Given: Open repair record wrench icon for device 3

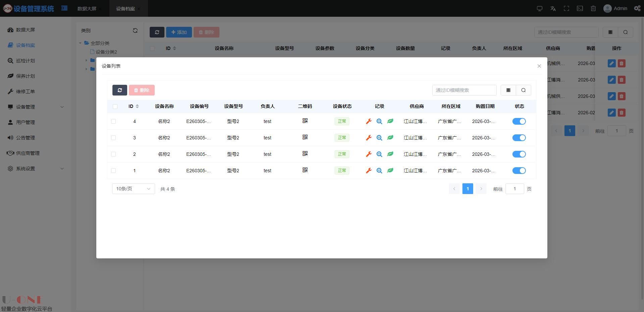Looking at the screenshot, I should [368, 138].
